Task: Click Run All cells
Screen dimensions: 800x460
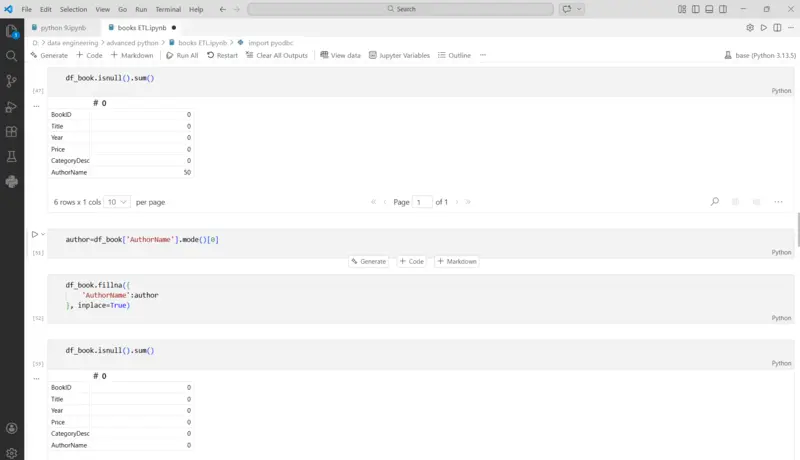Action: (x=182, y=55)
